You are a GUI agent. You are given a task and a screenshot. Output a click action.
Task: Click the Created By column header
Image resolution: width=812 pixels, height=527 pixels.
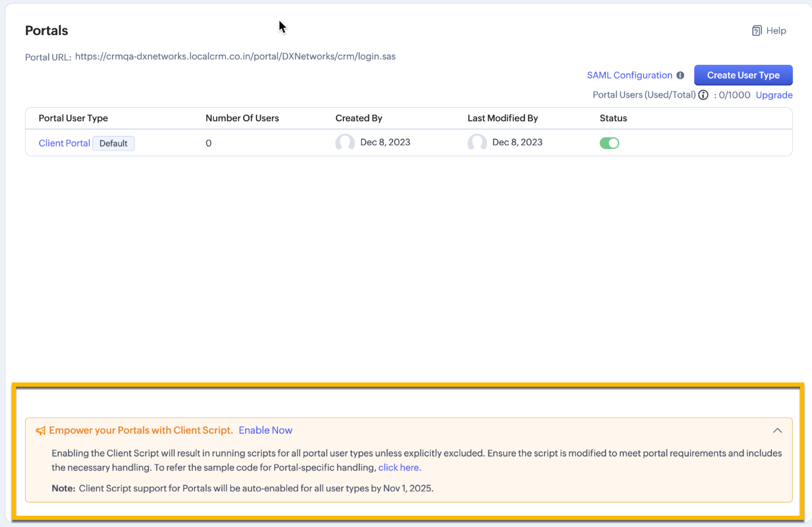(359, 118)
